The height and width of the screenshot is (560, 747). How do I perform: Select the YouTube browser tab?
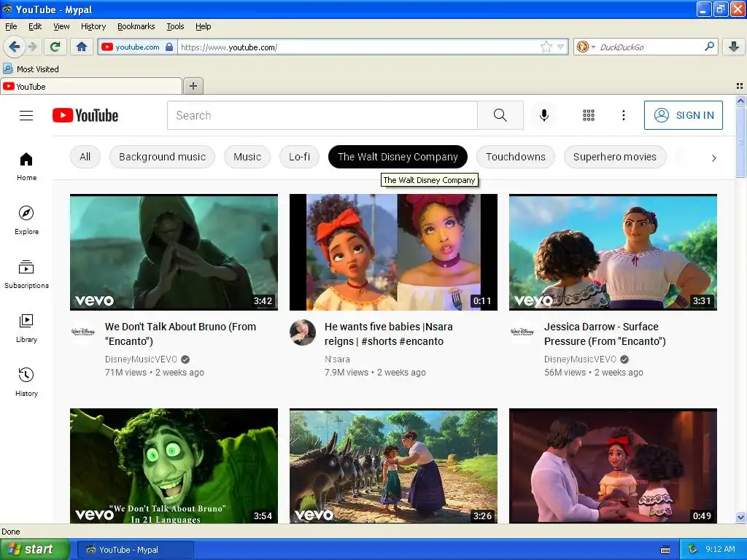pyautogui.click(x=91, y=86)
